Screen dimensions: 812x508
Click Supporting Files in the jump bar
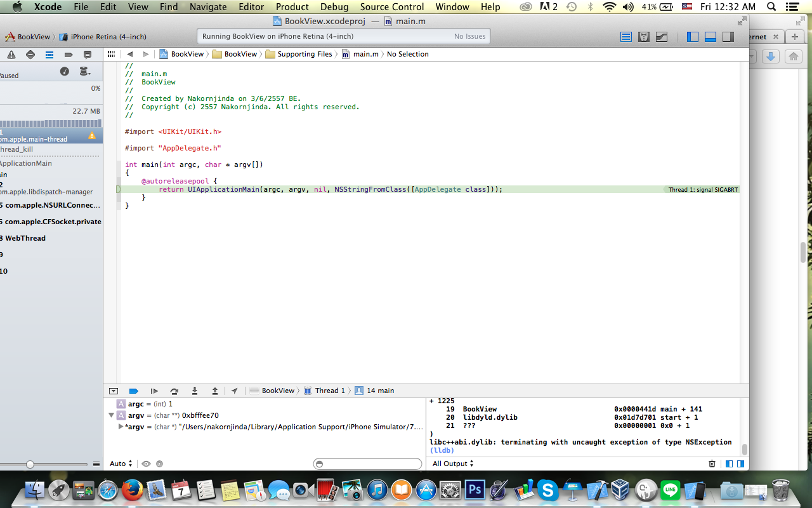click(304, 54)
